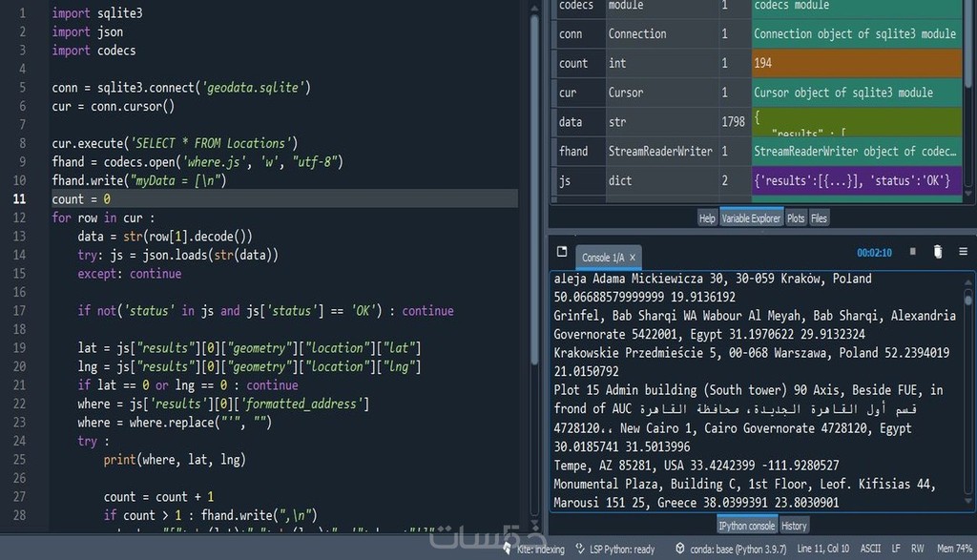Click line number 25 in the editor gutter
This screenshot has width=977, height=560.
coord(19,459)
